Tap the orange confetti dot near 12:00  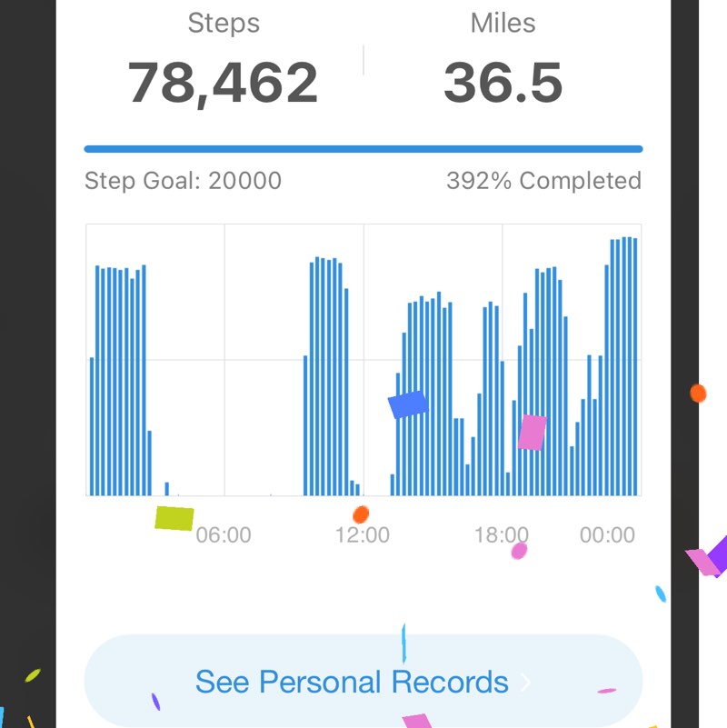(x=361, y=514)
